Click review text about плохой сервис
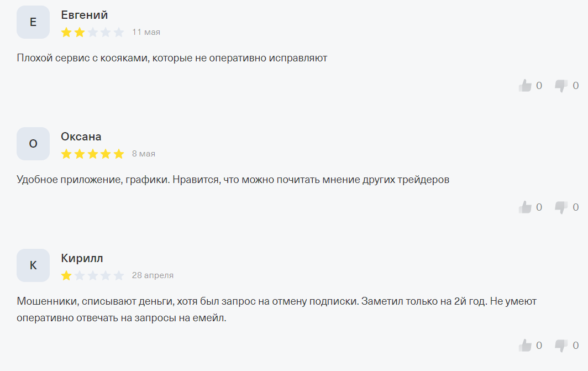 point(172,58)
